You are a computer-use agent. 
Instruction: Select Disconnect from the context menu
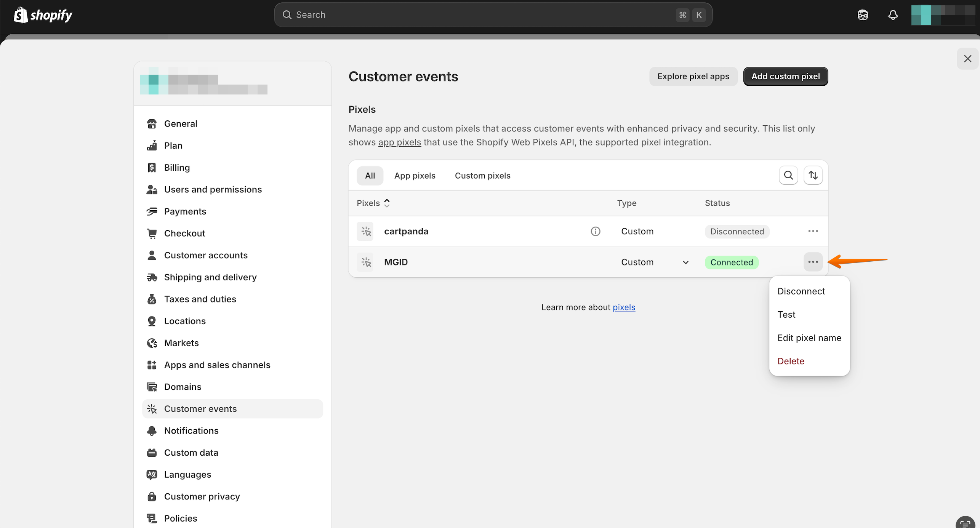click(x=801, y=291)
